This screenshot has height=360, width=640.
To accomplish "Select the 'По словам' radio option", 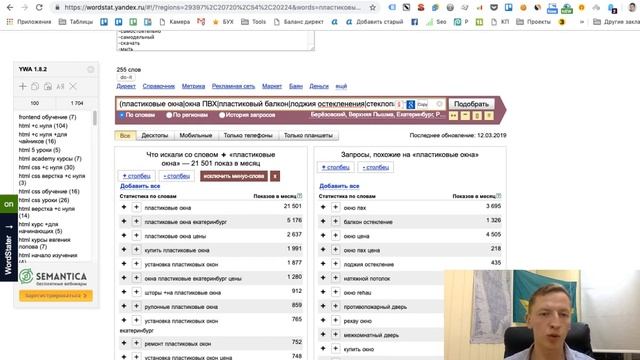I will [122, 116].
